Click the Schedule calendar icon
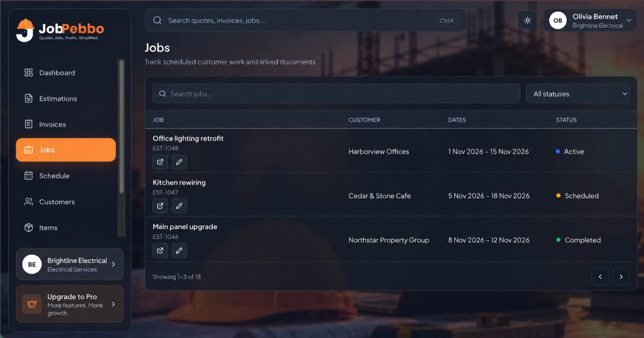Screen dimensions: 644x338 (28, 176)
